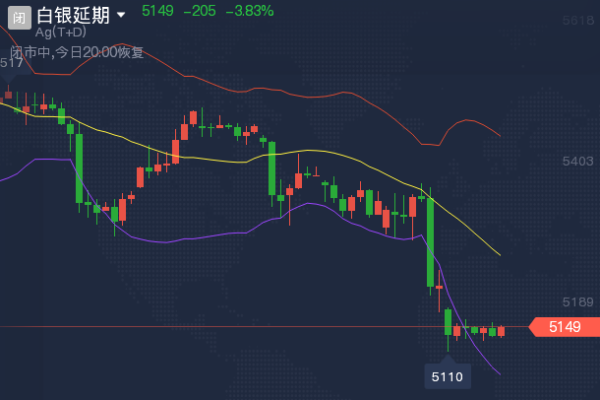Click the 5403 price axis label
This screenshot has height=400, width=600.
[578, 161]
